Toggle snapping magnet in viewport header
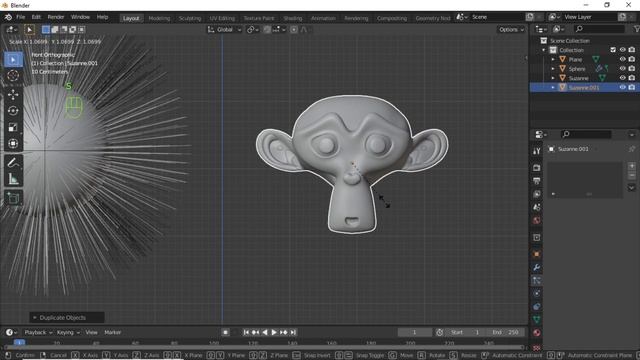 point(267,29)
